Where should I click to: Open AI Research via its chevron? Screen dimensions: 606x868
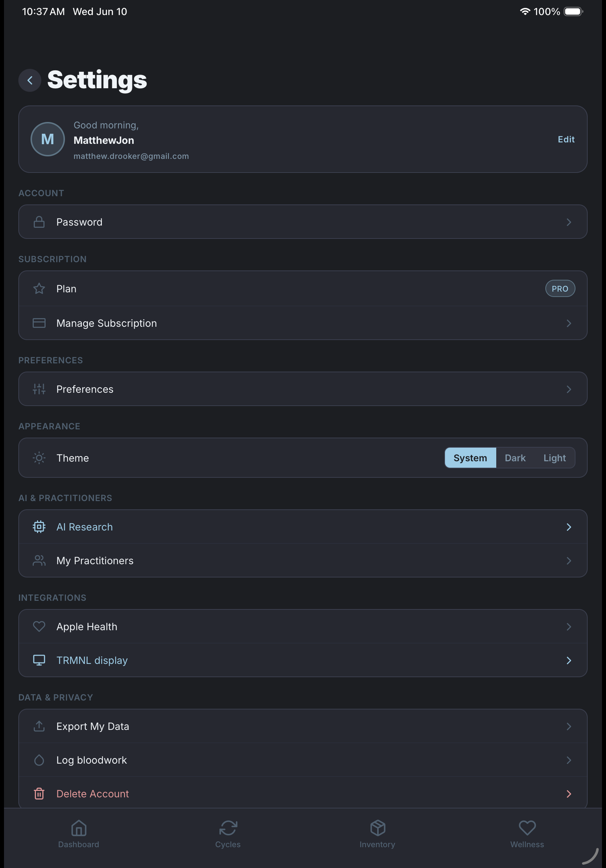click(x=569, y=527)
